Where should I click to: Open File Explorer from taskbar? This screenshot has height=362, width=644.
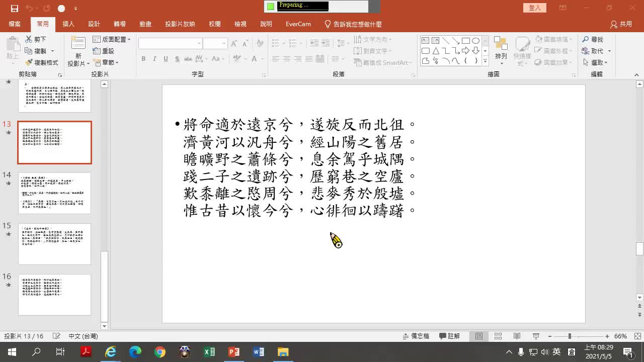click(x=283, y=352)
